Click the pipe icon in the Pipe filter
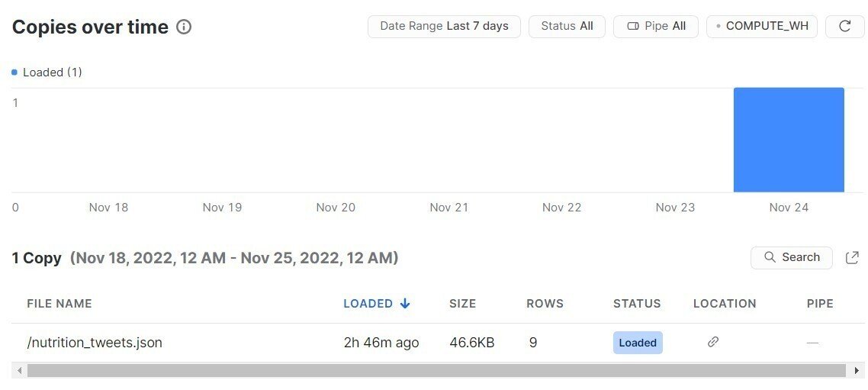 [x=633, y=26]
